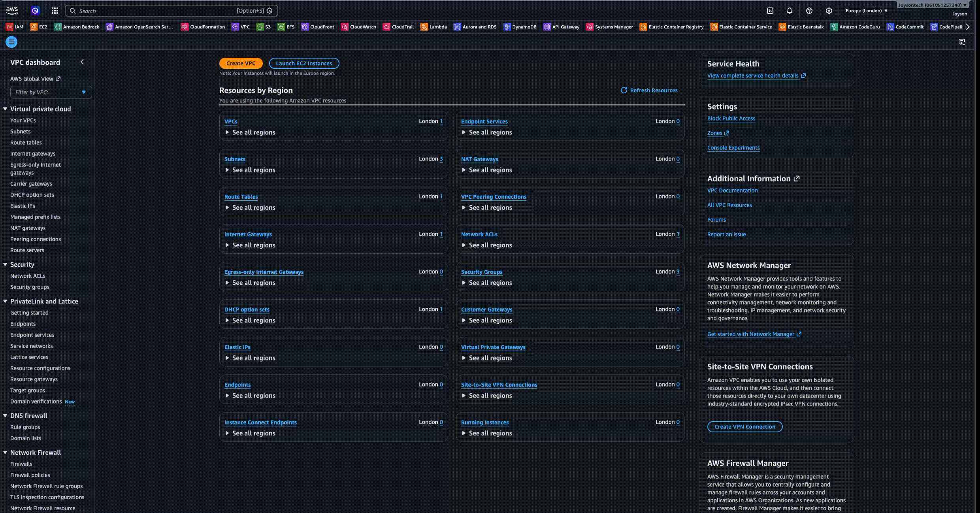Screen dimensions: 980x513
Task: Open console settings gear icon
Action: coord(829,11)
